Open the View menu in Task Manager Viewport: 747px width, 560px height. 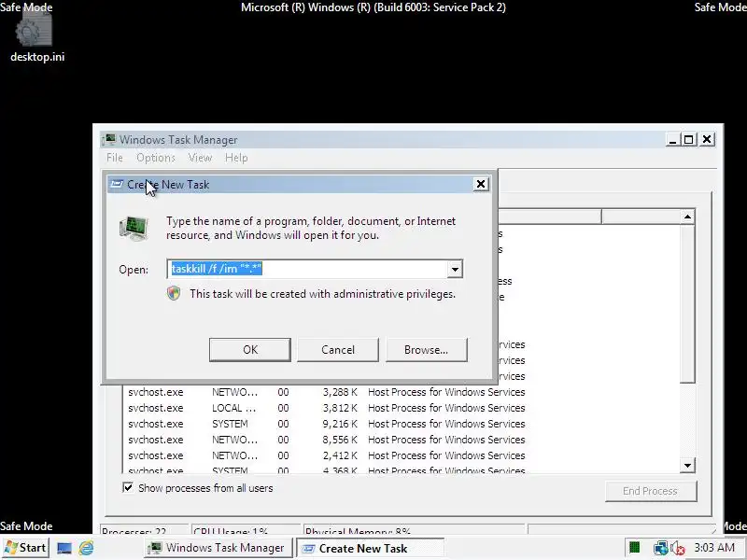point(200,158)
